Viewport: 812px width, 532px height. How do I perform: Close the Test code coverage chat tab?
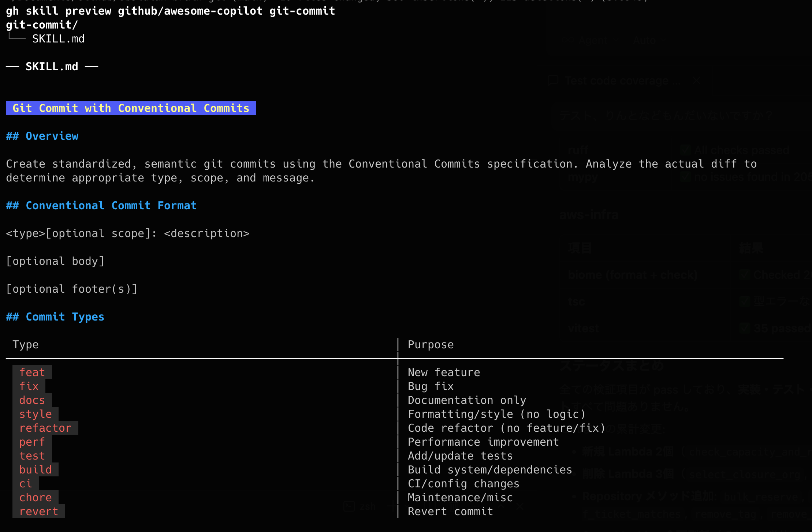(696, 80)
